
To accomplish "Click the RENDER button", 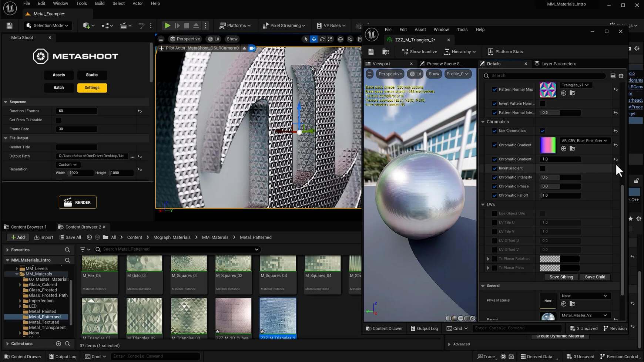I will pos(77,202).
